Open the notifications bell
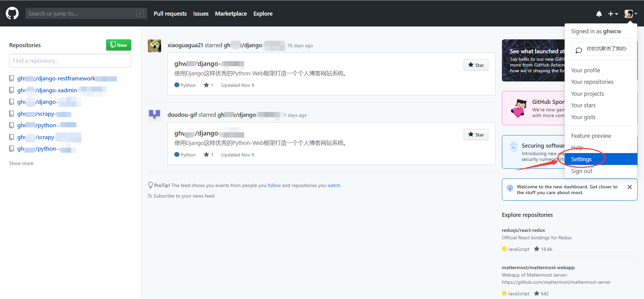The width and height of the screenshot is (644, 299). tap(599, 14)
